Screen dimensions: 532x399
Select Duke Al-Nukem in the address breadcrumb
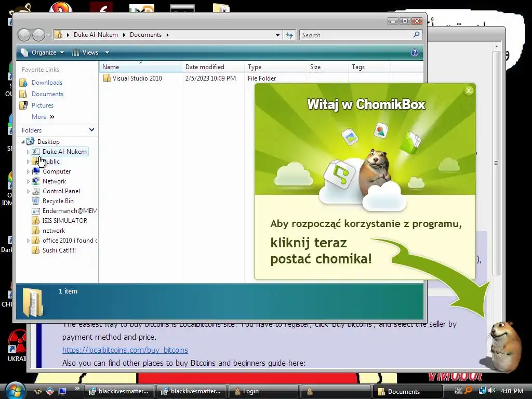pos(96,35)
